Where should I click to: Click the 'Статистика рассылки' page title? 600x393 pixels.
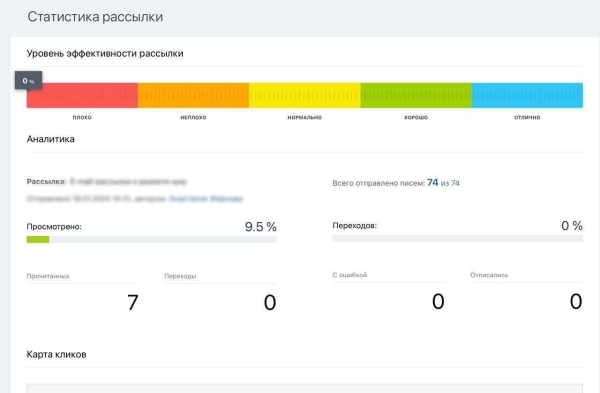[95, 17]
